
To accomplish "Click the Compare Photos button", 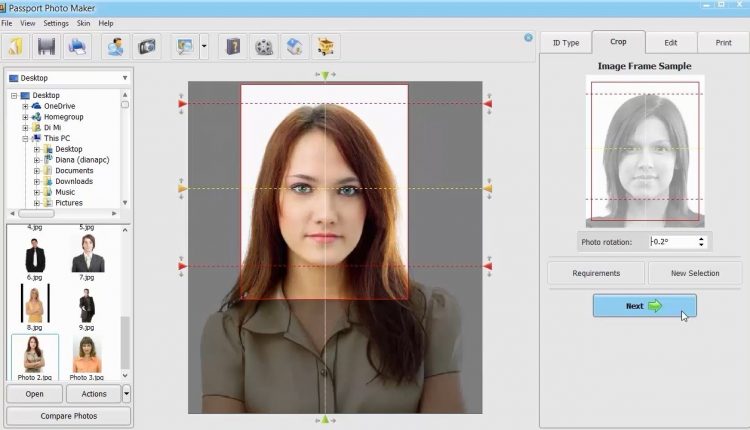I will click(68, 416).
